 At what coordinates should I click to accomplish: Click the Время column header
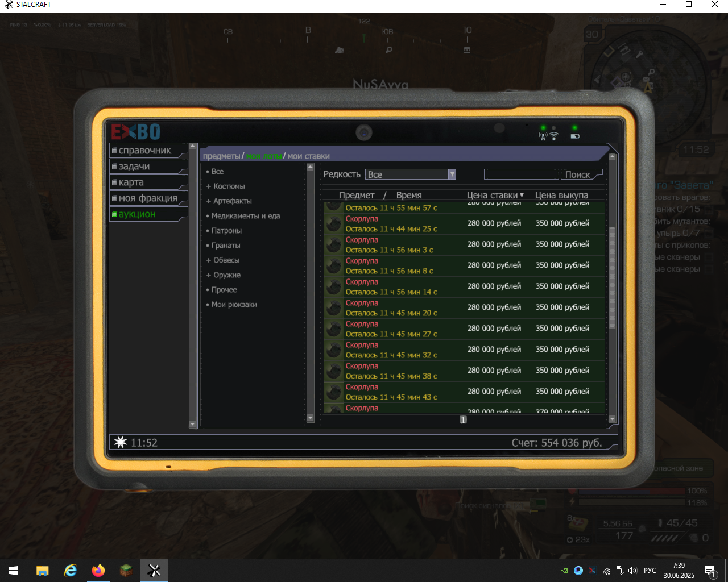[x=409, y=195]
